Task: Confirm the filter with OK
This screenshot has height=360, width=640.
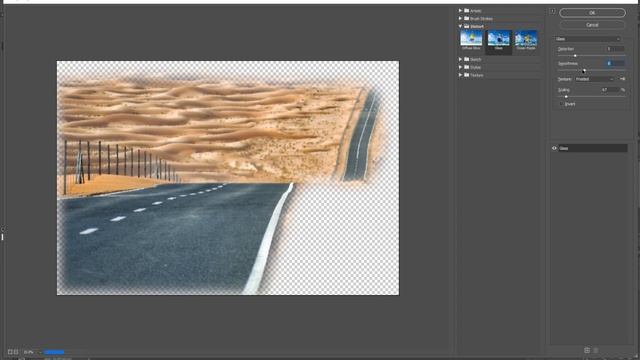Action: (x=592, y=13)
